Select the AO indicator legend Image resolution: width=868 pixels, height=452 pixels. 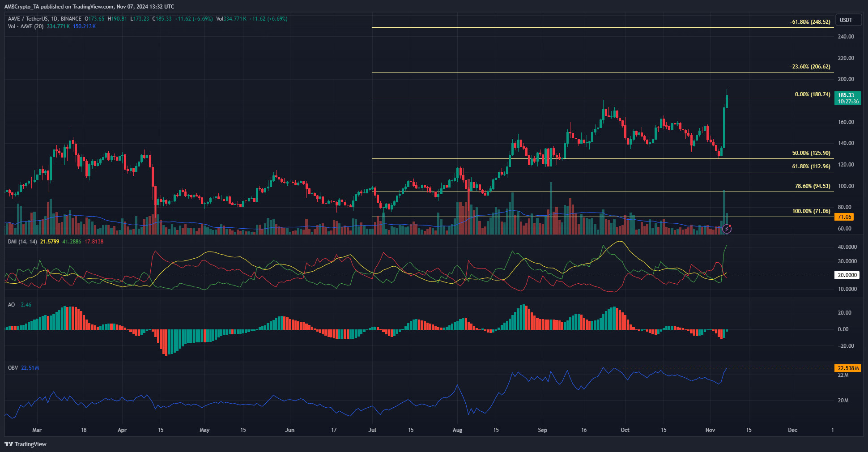[12, 305]
